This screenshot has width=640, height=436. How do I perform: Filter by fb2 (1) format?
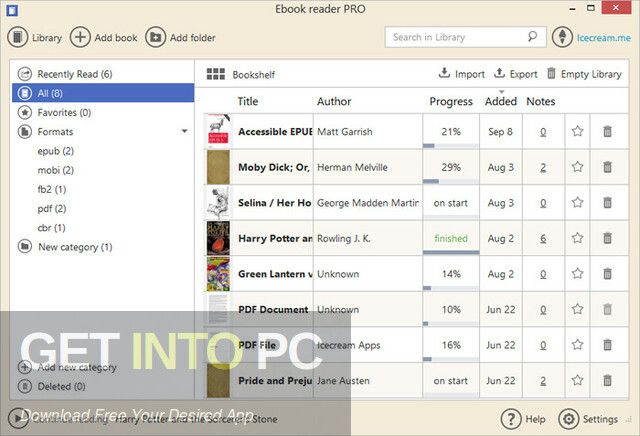tap(51, 189)
